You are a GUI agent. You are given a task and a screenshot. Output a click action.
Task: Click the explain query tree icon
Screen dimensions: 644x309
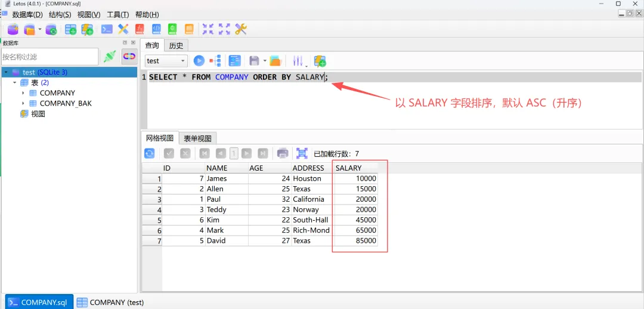(x=215, y=61)
